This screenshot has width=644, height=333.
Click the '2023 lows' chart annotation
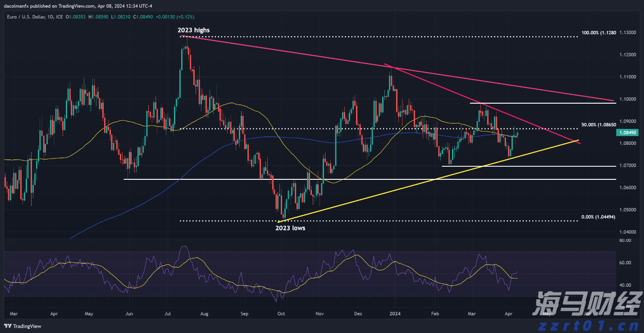pos(290,228)
